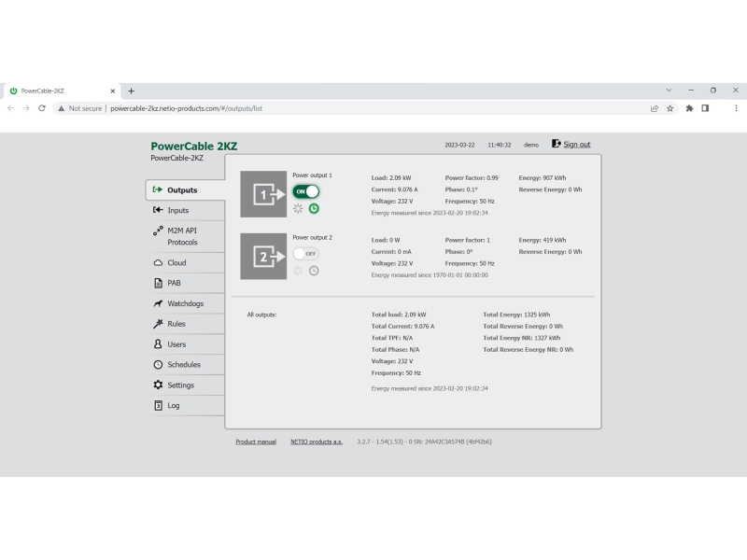Click the Total Energy NR: 1327 kWh value
747x560 pixels.
pyautogui.click(x=522, y=338)
